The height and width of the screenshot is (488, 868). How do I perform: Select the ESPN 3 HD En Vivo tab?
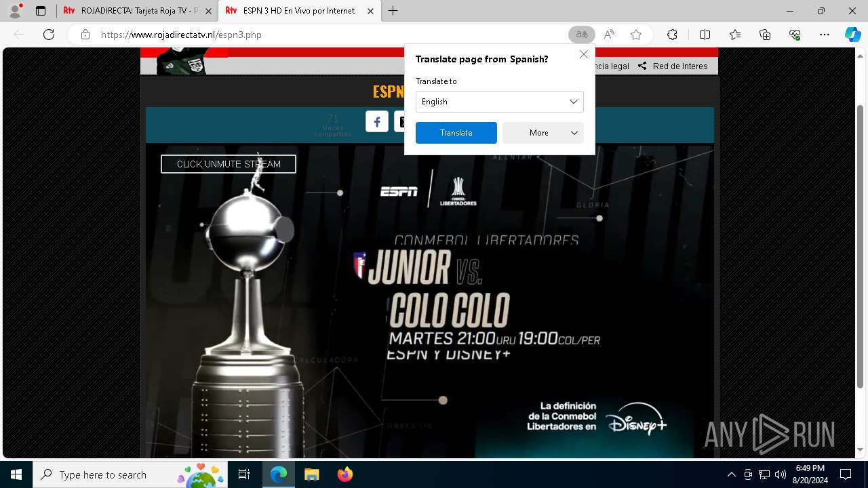[x=299, y=11]
